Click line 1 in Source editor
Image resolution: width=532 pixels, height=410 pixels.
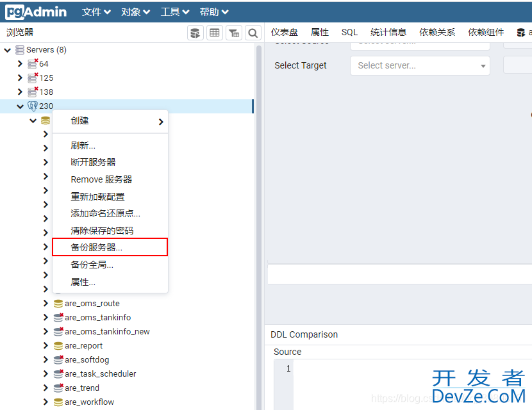(288, 368)
